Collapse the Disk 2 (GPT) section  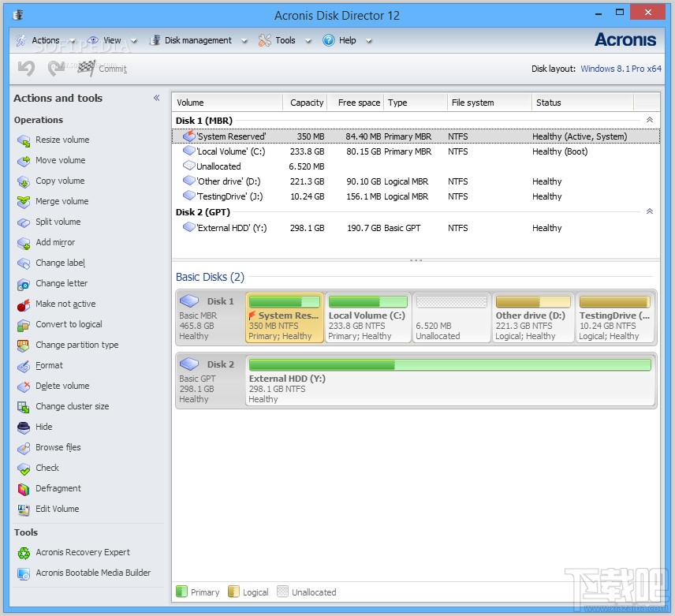pyautogui.click(x=649, y=211)
